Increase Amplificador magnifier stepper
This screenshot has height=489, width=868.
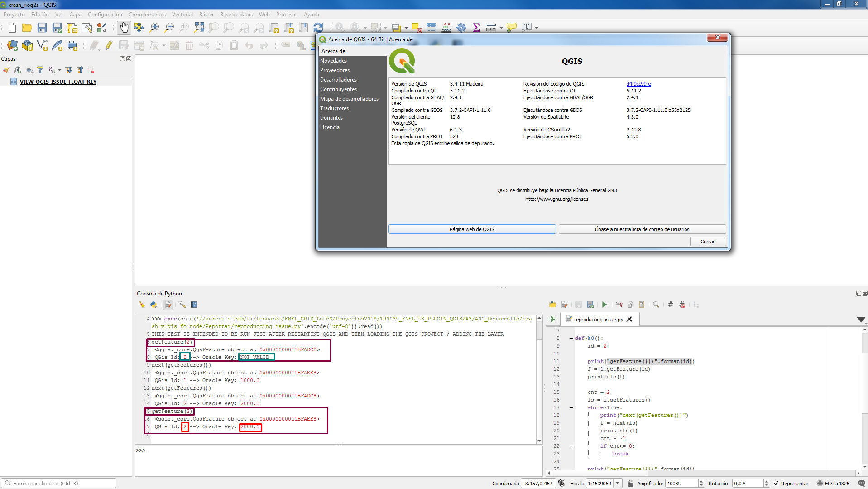(x=701, y=482)
